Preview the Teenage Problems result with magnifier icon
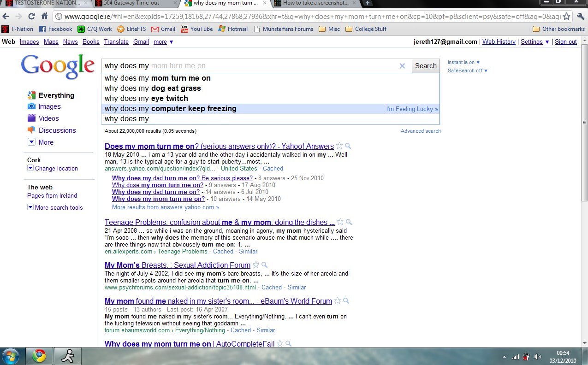Viewport: 588px width, 365px height. [349, 222]
